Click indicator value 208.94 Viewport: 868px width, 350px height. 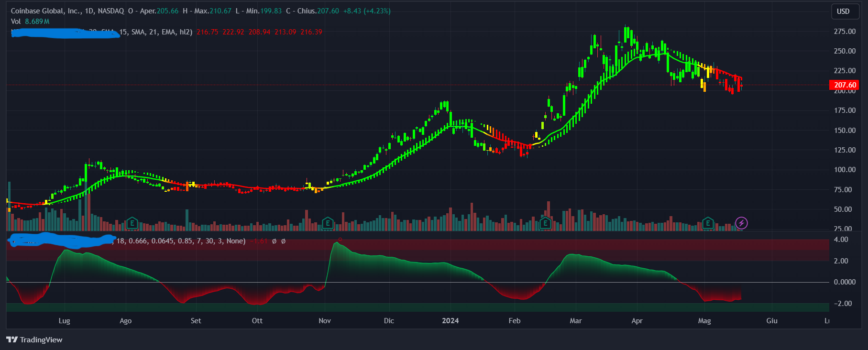coord(259,32)
